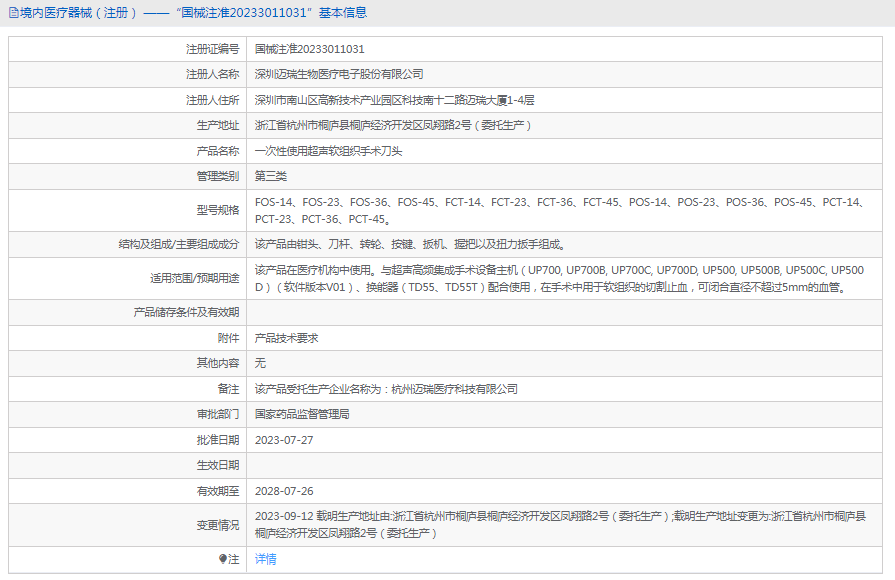
Task: Select the 其他内容 label
Action: tap(218, 364)
